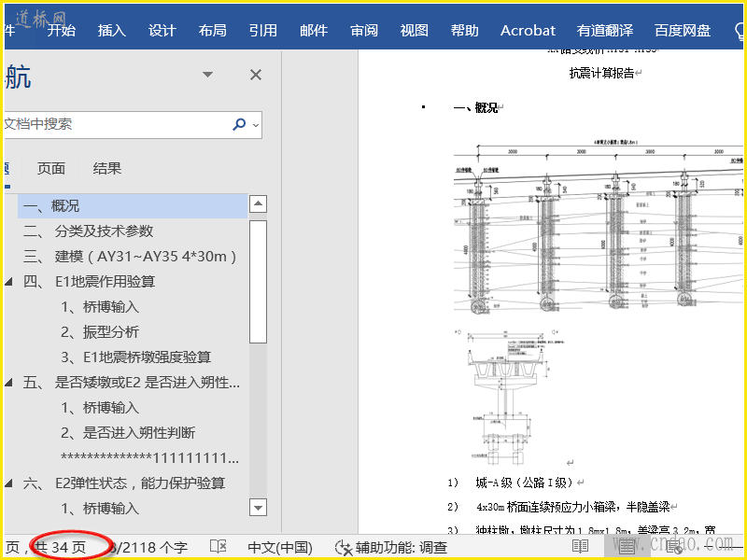Open the 引用 ribbon tab

click(263, 31)
